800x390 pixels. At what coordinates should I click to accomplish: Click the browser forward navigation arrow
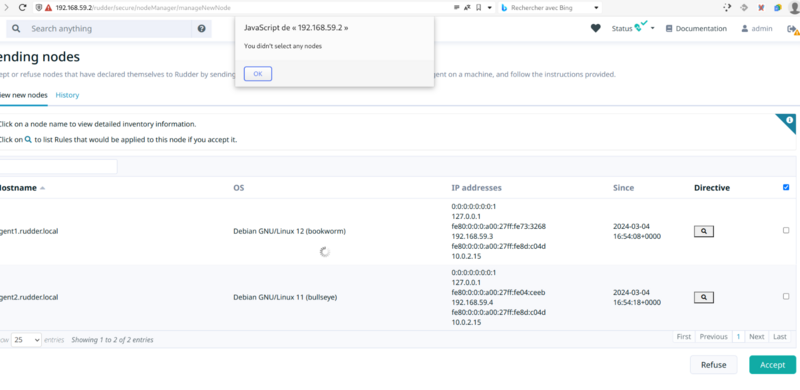(x=7, y=8)
